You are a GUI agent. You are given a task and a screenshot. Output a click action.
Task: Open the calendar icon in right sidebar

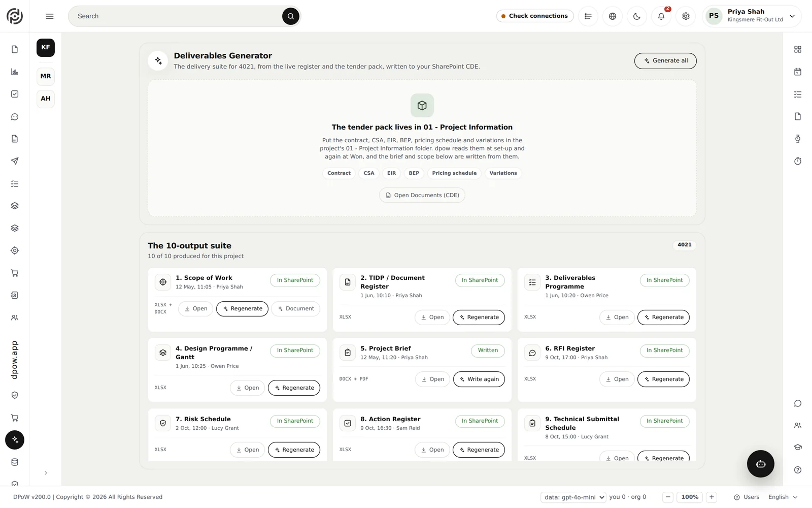(798, 72)
